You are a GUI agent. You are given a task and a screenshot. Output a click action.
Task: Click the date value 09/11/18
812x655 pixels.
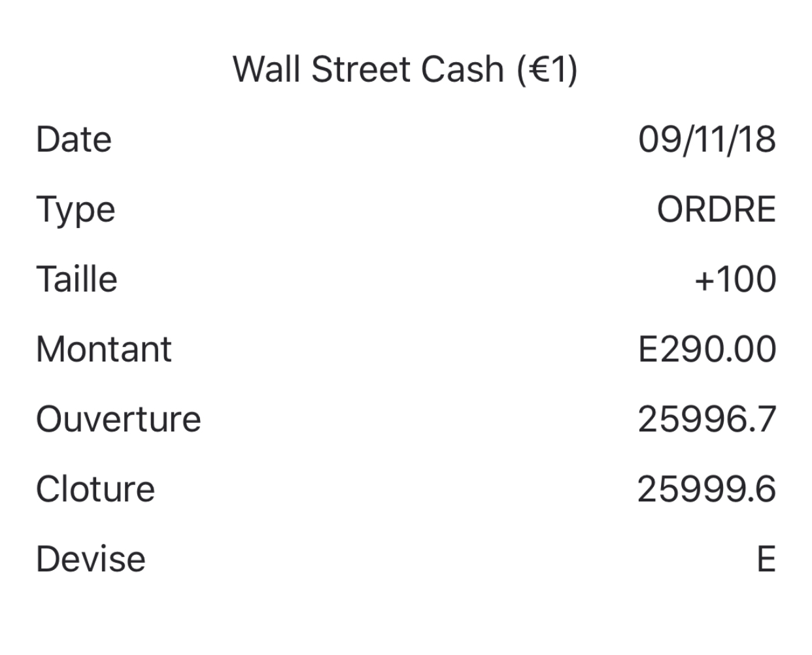click(x=707, y=140)
